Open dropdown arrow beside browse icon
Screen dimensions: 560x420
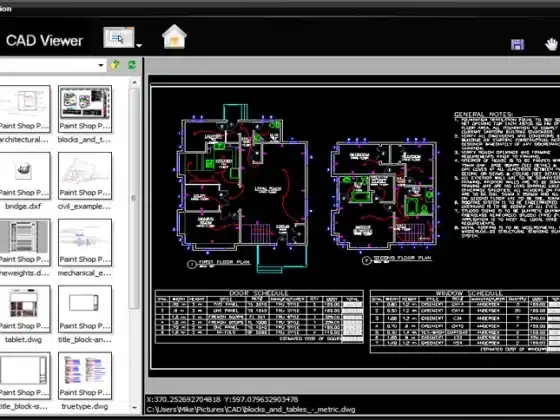(139, 45)
